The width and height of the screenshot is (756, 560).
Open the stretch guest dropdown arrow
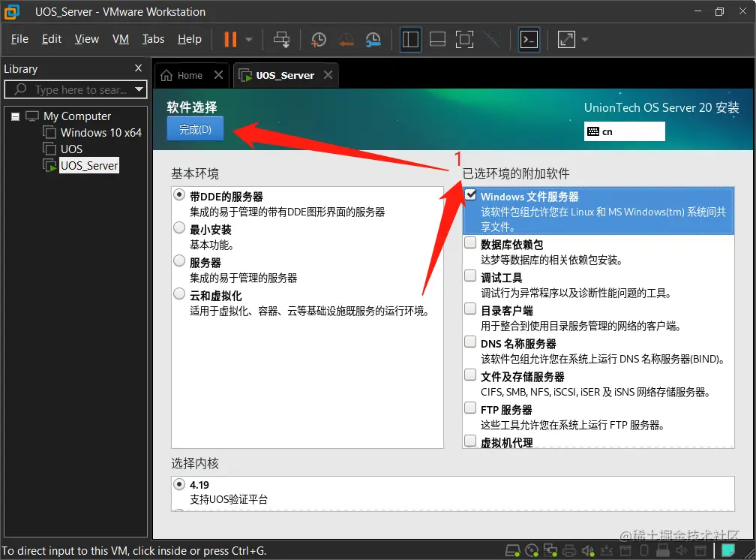(x=585, y=40)
